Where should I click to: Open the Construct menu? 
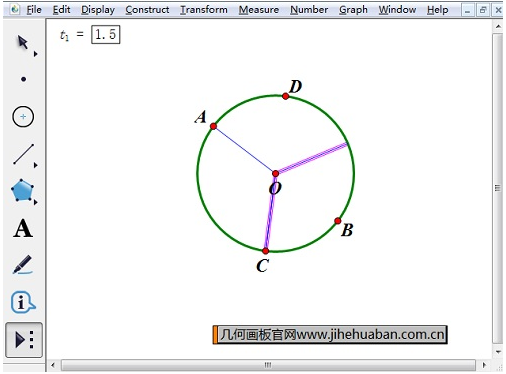coord(147,10)
